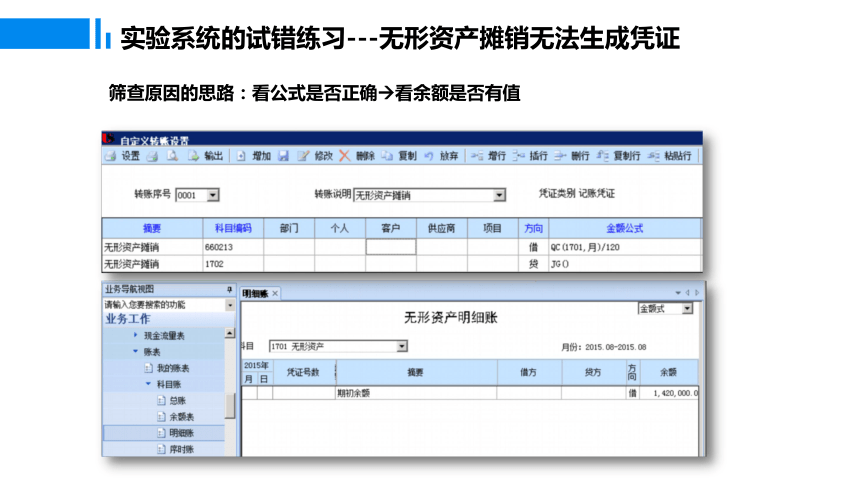Image resolution: width=860 pixels, height=484 pixels.
Task: Open the 1701 无形资产 subject dropdown
Action: tap(402, 346)
